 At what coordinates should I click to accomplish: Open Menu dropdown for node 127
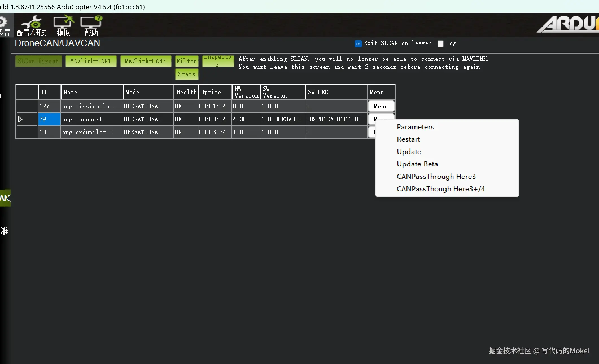(381, 106)
